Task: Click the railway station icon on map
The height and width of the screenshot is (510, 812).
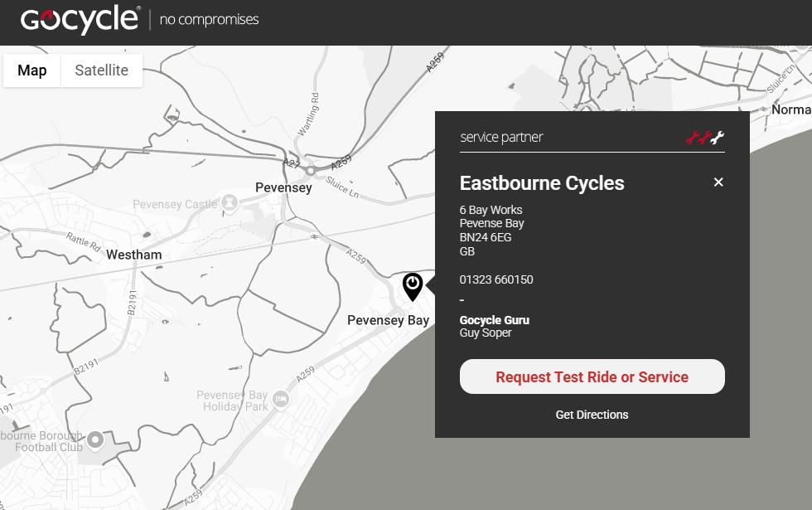Action: click(x=314, y=237)
